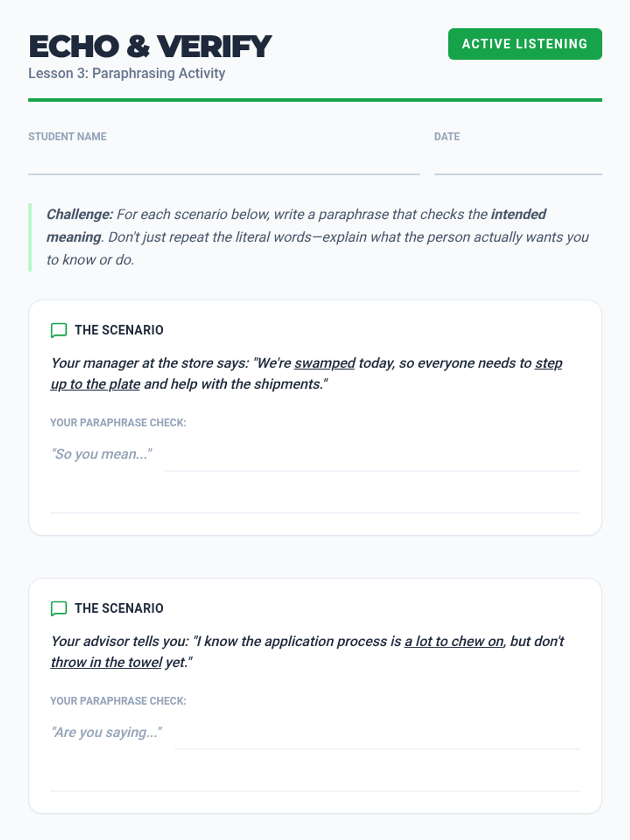Click the "Challenge:" label in the instructions
This screenshot has width=630, height=840.
[x=80, y=215]
